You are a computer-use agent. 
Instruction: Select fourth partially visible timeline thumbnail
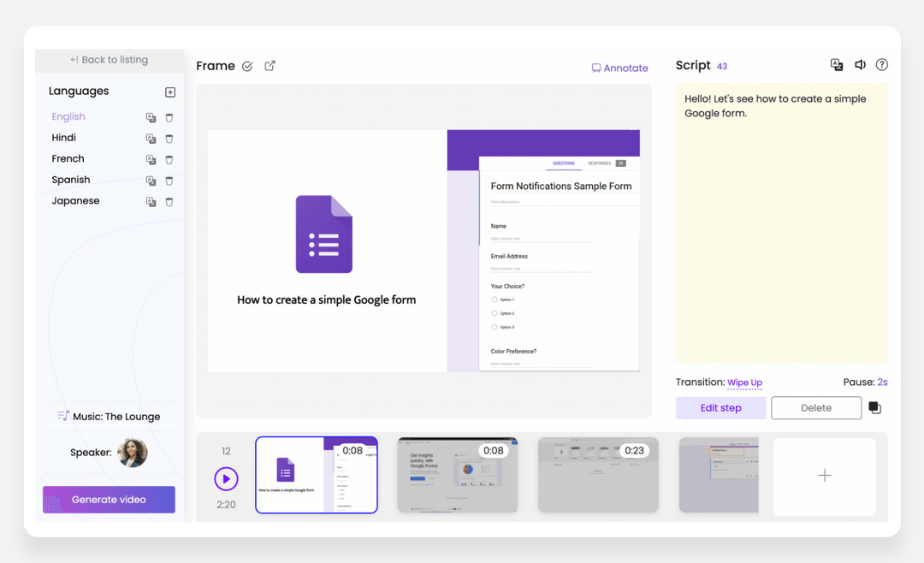coord(719,475)
